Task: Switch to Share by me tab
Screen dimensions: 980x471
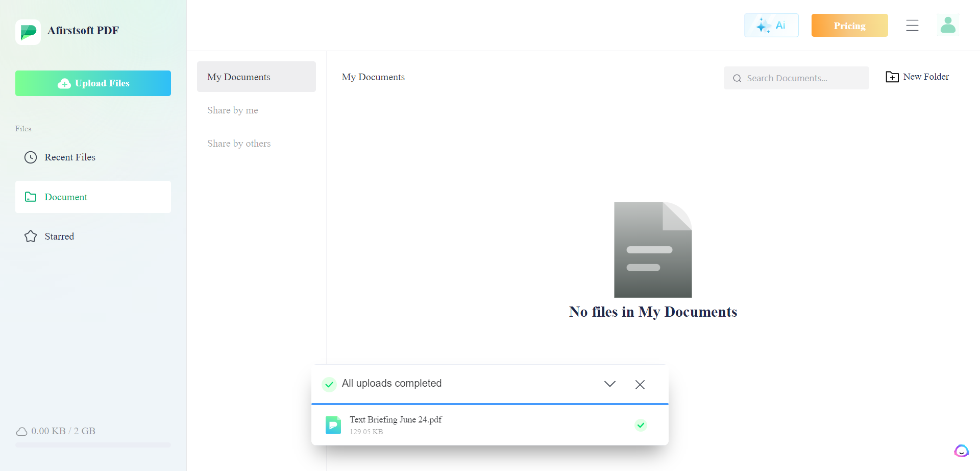Action: click(233, 110)
